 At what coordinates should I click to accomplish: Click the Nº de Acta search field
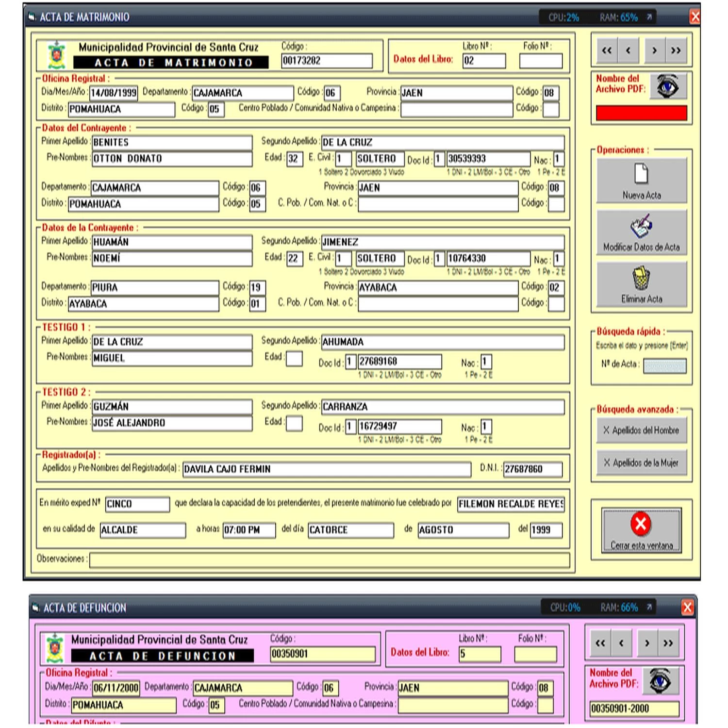click(x=664, y=366)
